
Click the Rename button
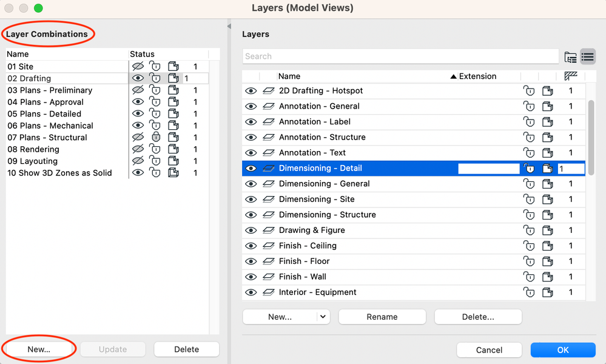[382, 317]
